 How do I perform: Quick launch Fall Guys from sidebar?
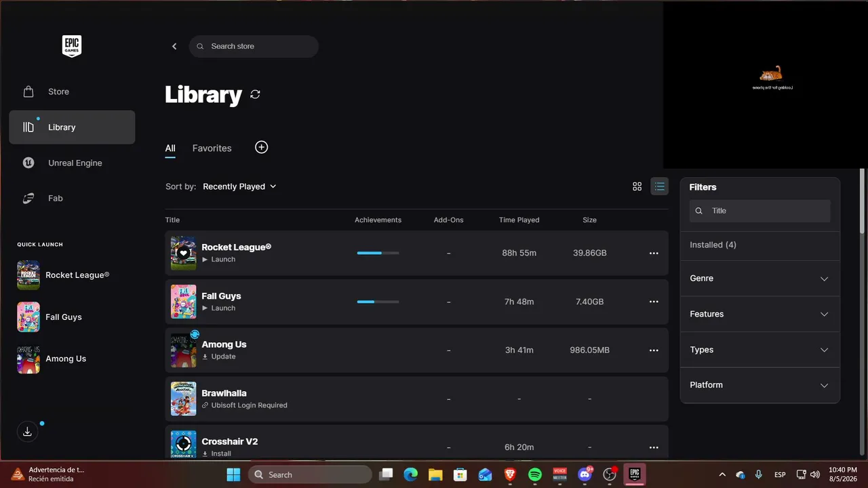pos(50,317)
